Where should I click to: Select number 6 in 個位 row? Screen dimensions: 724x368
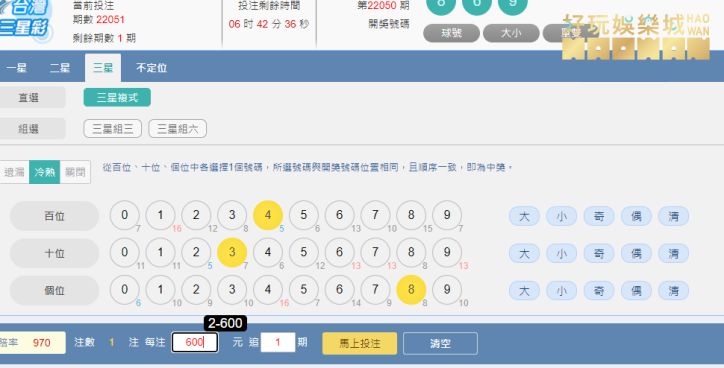coord(339,290)
